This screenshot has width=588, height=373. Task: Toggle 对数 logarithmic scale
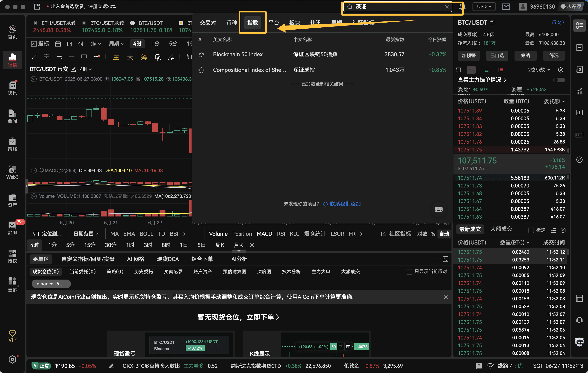tap(422, 234)
